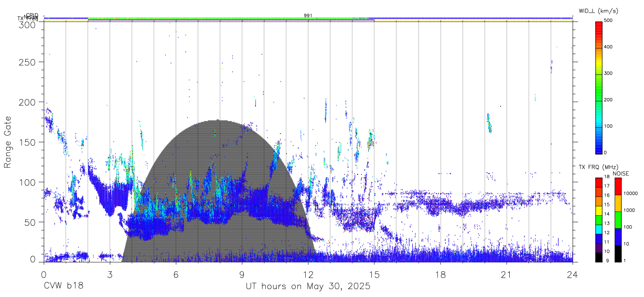Click the WID spectral width color bar
Image resolution: width=644 pixels, height=297 pixels.
coord(598,86)
